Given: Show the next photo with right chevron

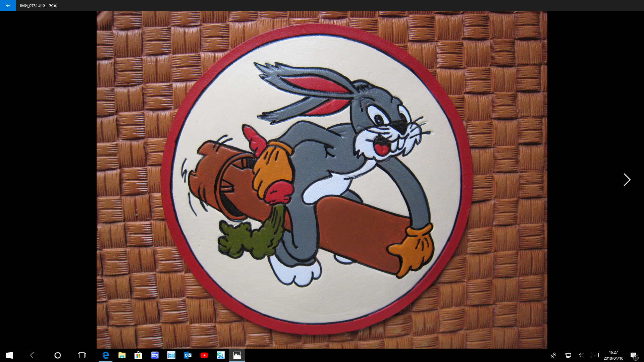Looking at the screenshot, I should [x=627, y=180].
